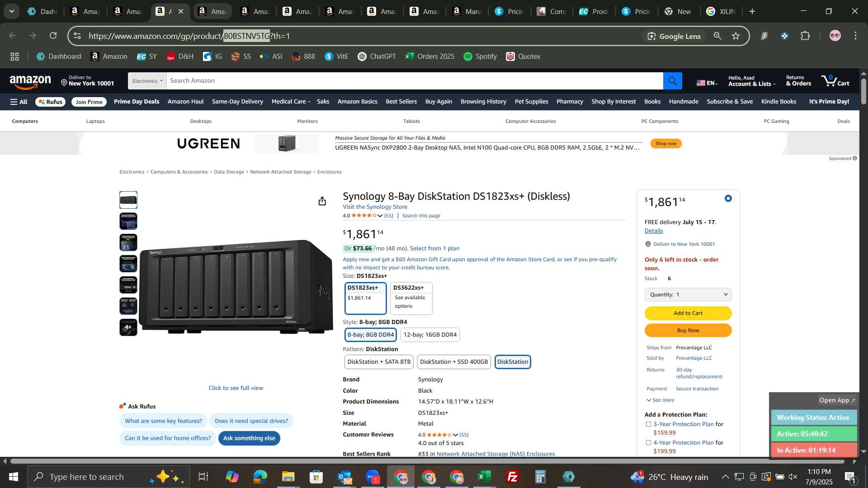The image size is (868, 488).
Task: Select the DS1823xs+ size option
Action: point(365,298)
